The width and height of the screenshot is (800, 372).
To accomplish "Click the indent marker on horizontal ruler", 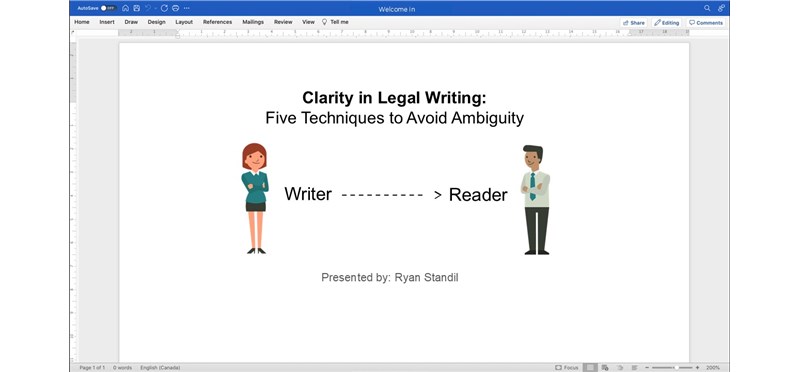I will click(178, 34).
